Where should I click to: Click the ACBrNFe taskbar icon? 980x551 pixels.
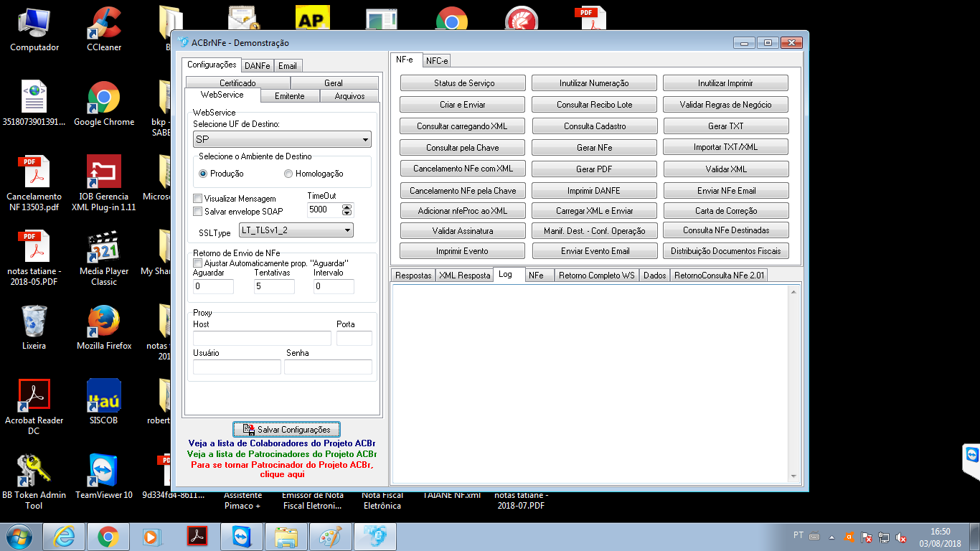375,536
